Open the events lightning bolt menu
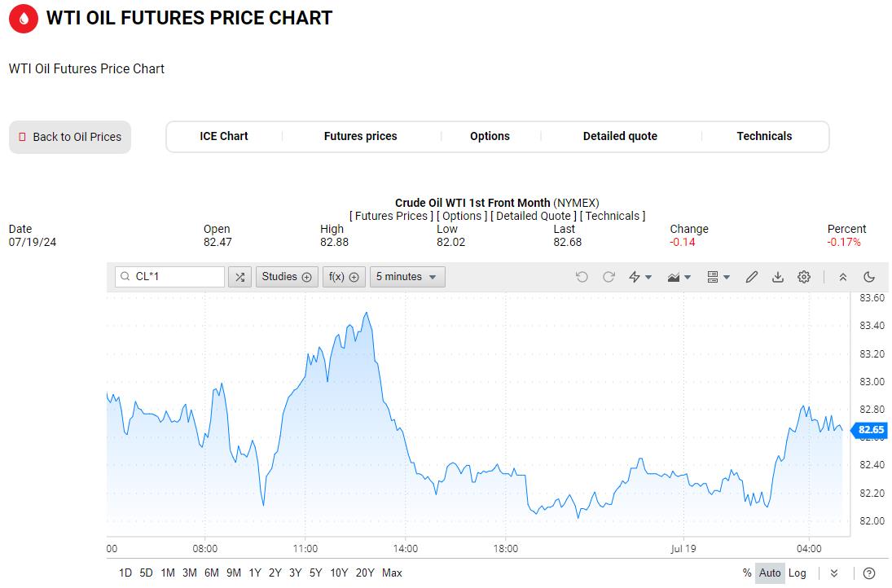892x588 pixels. [640, 277]
